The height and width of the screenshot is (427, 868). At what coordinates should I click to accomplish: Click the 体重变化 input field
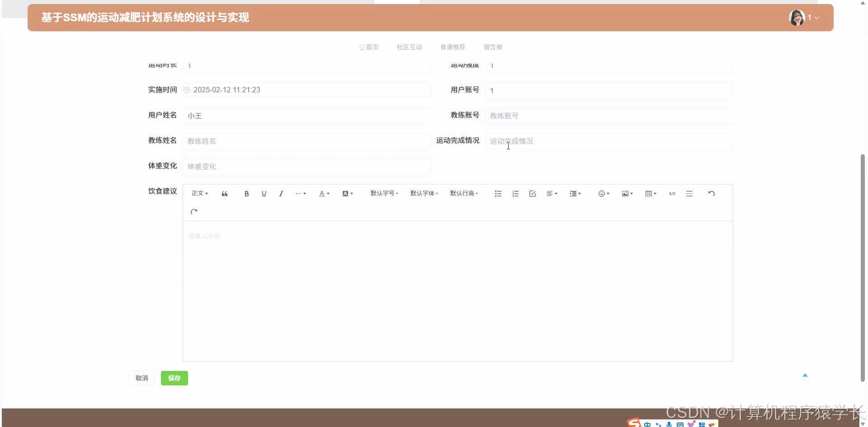pos(307,166)
